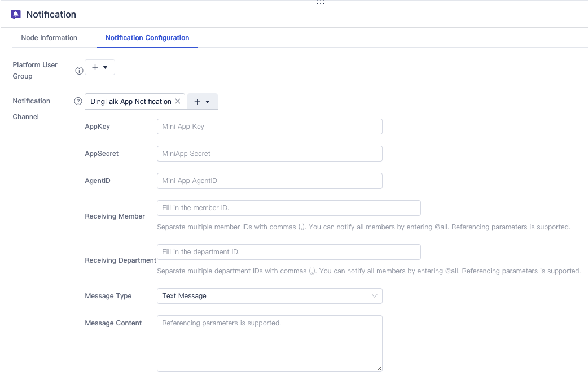Expand the Message Type dropdown
The image size is (588, 383).
pyautogui.click(x=269, y=296)
